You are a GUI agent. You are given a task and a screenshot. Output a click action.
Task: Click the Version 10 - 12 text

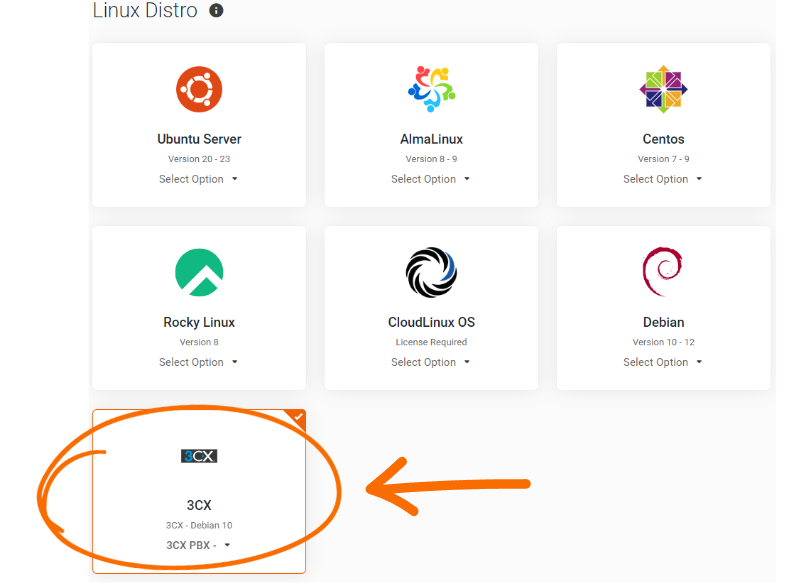pos(663,342)
